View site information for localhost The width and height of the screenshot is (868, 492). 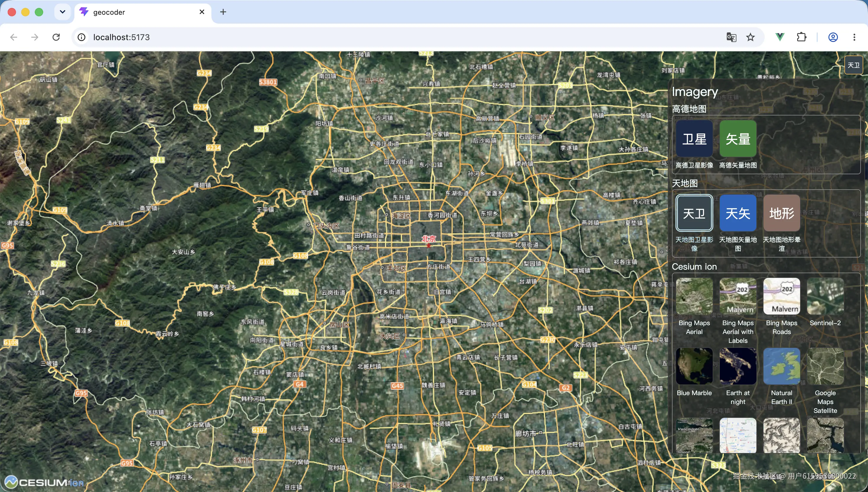point(81,37)
